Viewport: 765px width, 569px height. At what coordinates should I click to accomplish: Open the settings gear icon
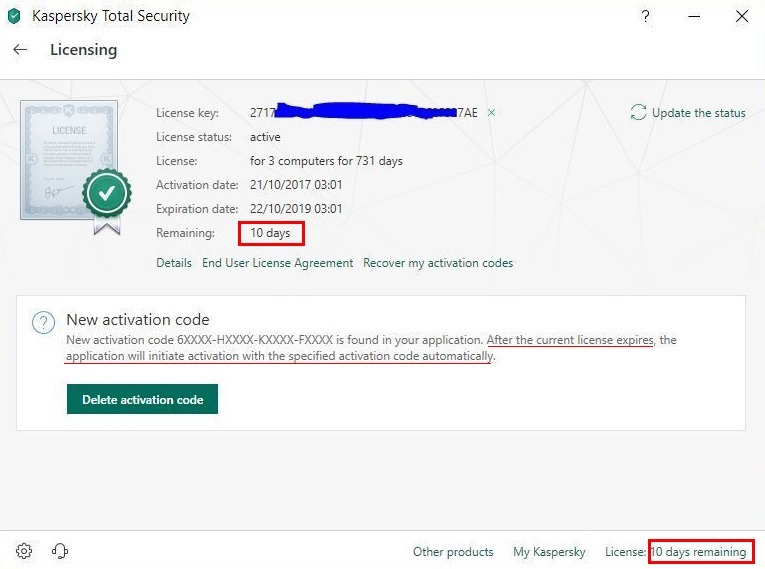tap(25, 551)
